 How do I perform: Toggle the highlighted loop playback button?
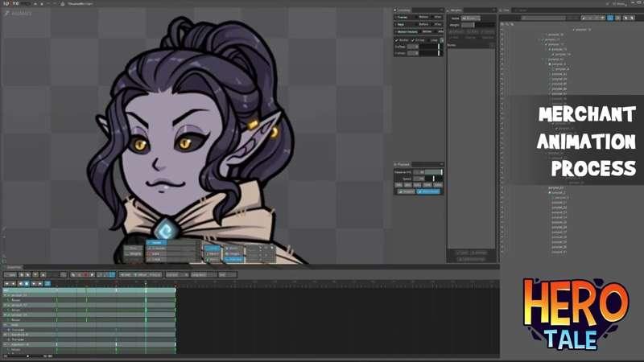47,283
